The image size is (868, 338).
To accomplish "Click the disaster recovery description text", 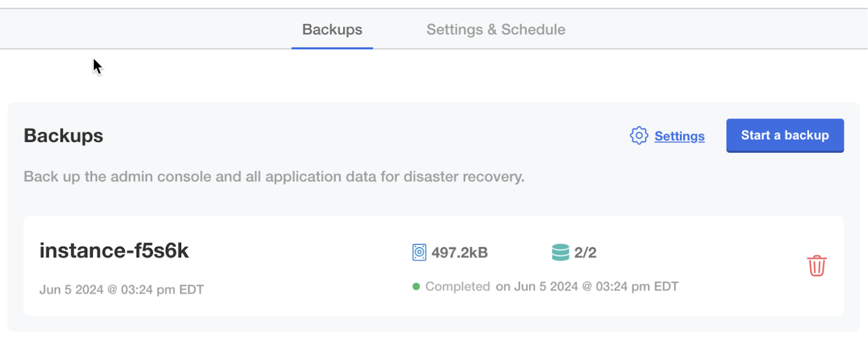I will tap(274, 177).
